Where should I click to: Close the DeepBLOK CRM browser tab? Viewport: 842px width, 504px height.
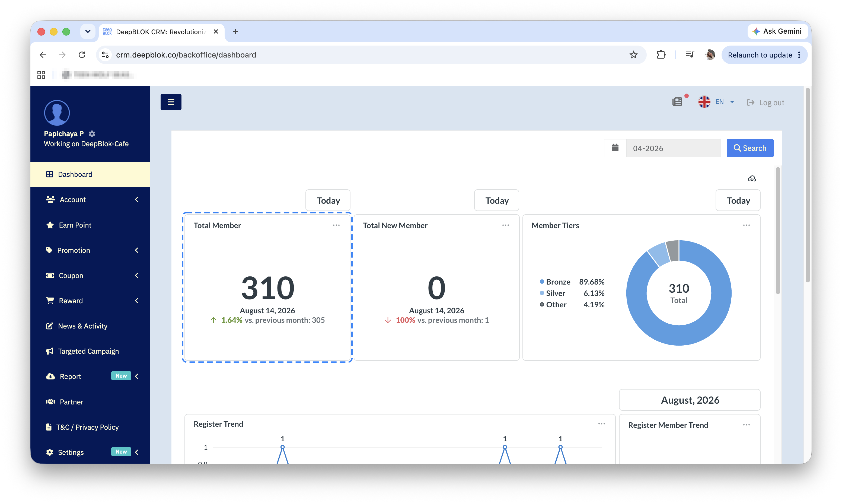coord(216,31)
